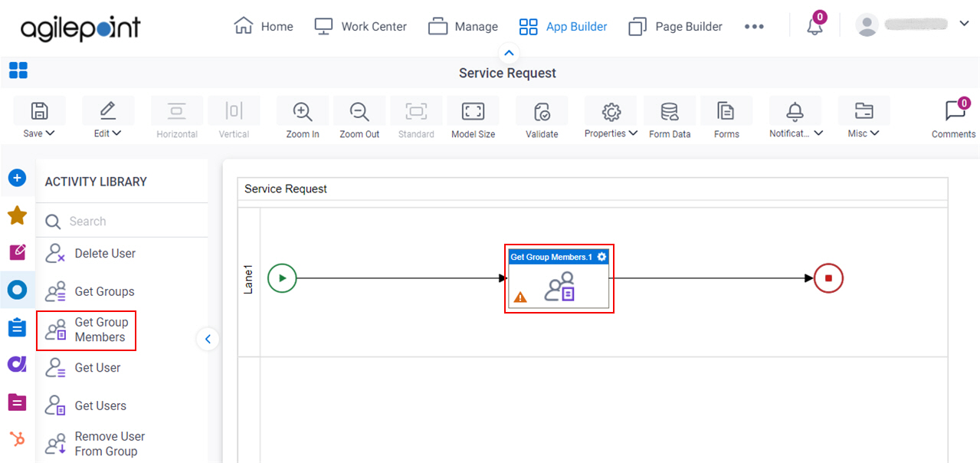Open the Manage section

[463, 26]
